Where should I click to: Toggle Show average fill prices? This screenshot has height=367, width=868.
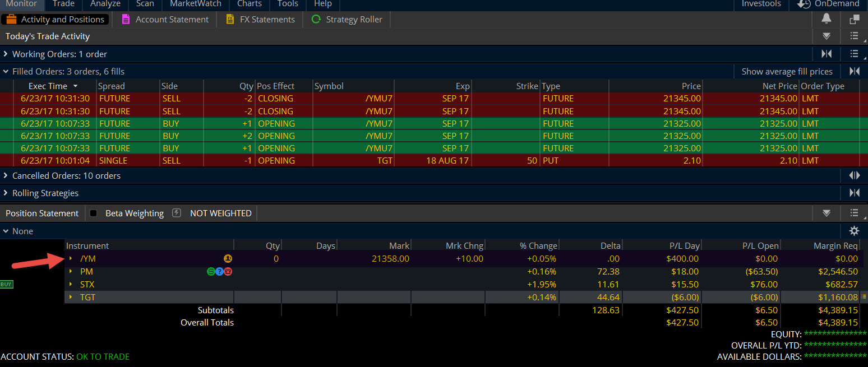787,71
